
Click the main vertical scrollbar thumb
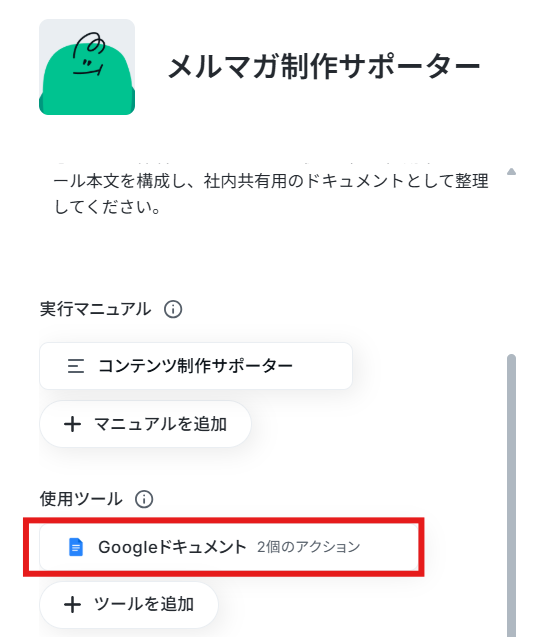(511, 496)
